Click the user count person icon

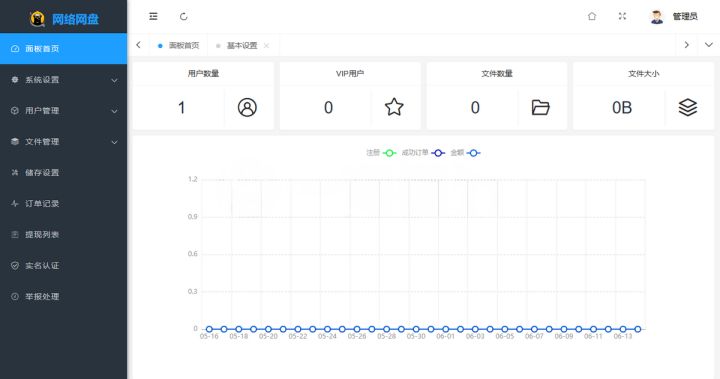(x=247, y=107)
